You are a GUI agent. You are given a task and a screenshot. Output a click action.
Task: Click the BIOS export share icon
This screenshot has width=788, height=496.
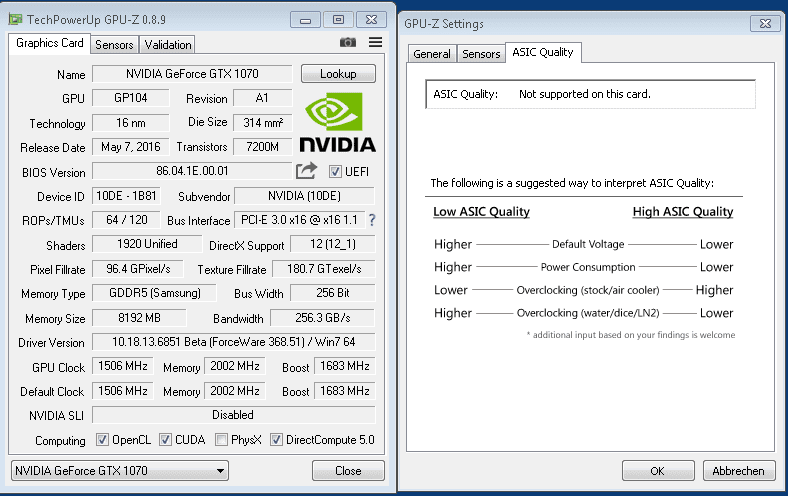[x=306, y=171]
